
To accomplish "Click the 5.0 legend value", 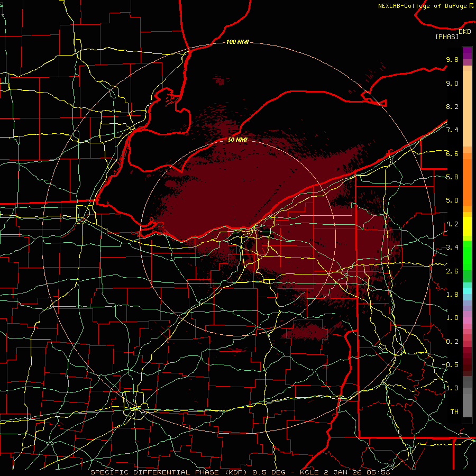I will pos(452,200).
